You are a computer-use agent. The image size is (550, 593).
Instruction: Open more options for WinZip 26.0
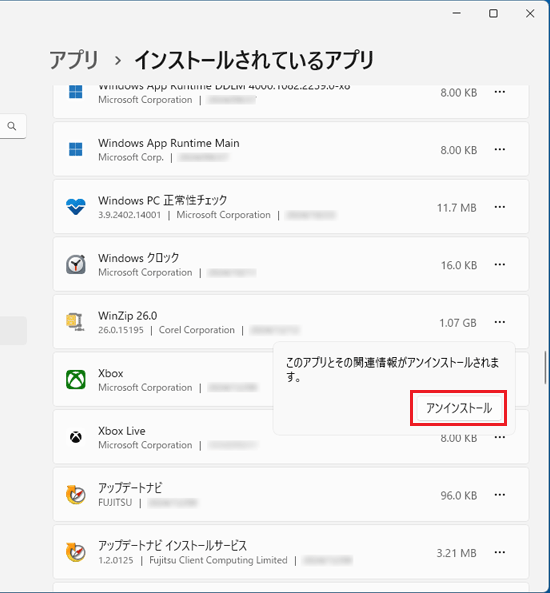pyautogui.click(x=500, y=322)
